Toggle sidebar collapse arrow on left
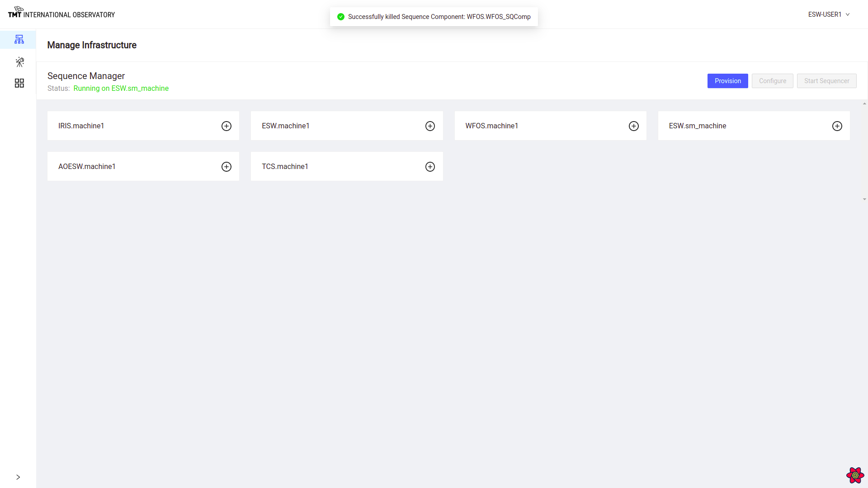 (18, 477)
